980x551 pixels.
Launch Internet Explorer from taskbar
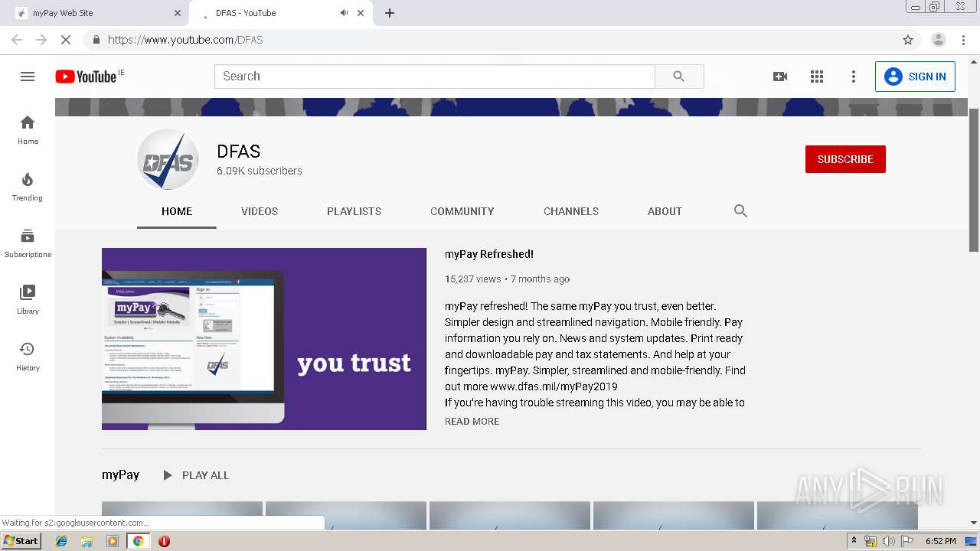[x=61, y=541]
